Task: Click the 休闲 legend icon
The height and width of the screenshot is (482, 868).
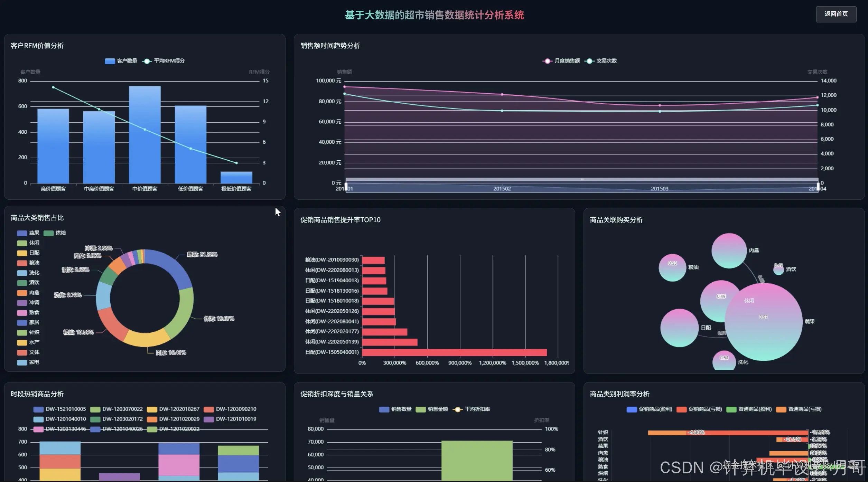Action: [x=22, y=243]
